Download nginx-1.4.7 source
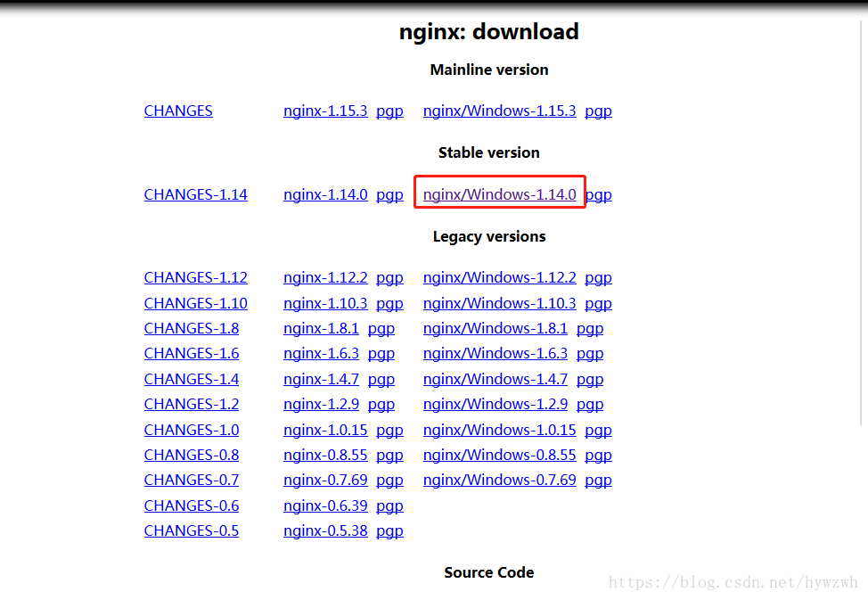This screenshot has width=868, height=600. pyautogui.click(x=321, y=380)
